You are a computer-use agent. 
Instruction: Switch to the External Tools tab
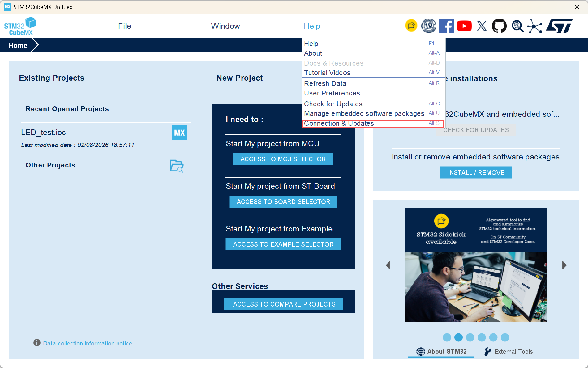[x=508, y=352]
